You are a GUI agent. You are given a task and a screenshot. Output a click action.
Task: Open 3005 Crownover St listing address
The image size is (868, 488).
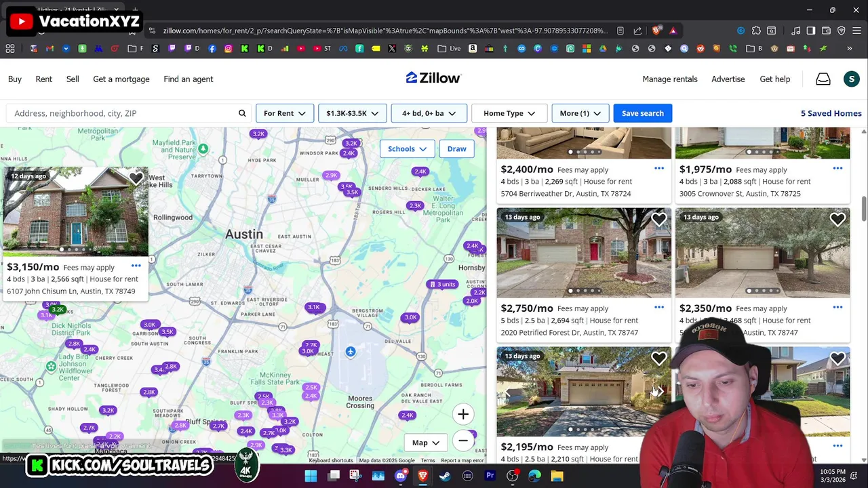point(740,194)
